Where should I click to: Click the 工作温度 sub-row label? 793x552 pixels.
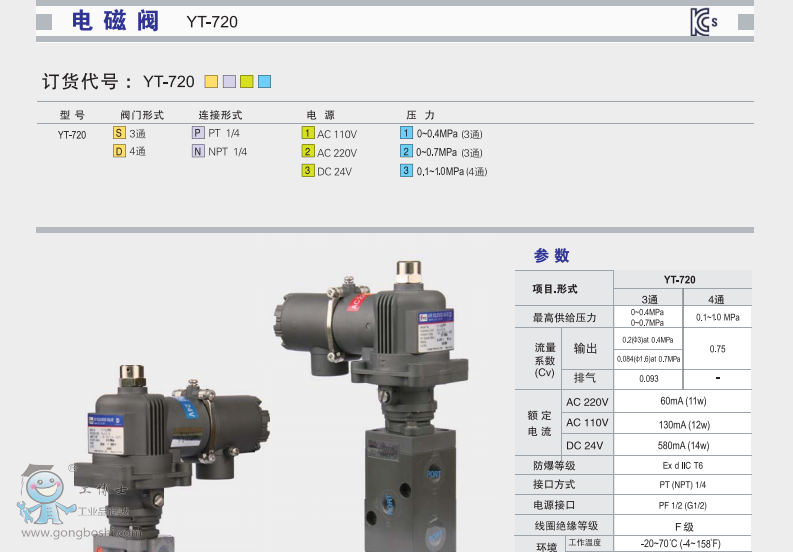587,543
